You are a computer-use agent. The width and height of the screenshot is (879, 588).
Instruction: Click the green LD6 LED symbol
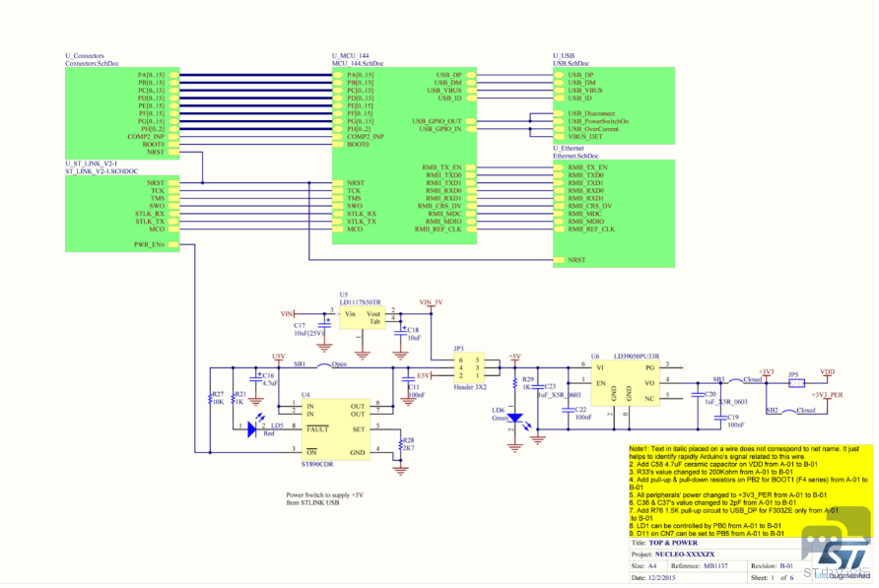point(512,421)
